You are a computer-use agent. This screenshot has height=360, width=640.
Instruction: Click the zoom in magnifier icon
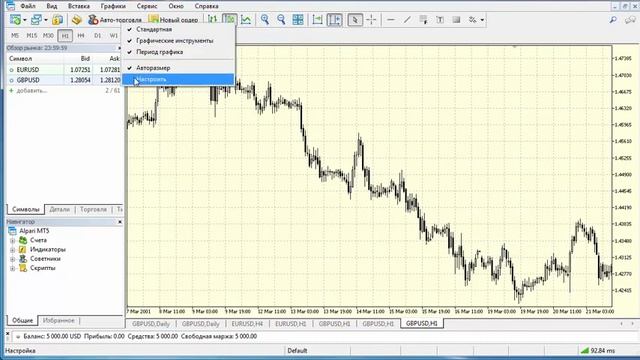coord(265,20)
